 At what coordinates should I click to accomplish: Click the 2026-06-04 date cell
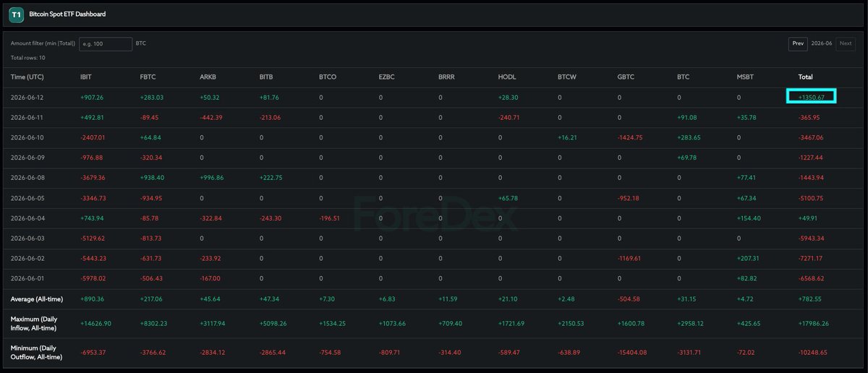26,218
